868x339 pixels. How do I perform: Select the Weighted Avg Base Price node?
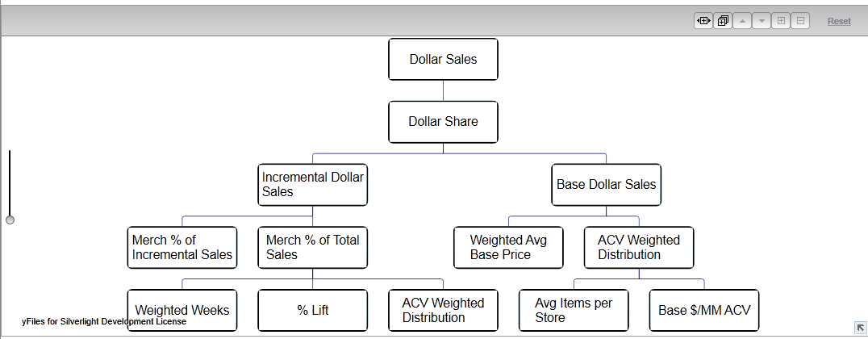point(508,248)
